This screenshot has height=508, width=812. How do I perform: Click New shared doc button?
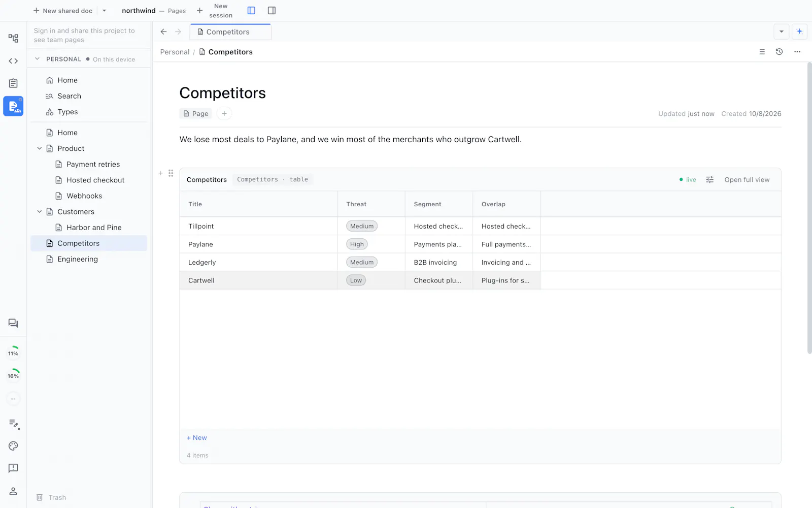pos(62,11)
